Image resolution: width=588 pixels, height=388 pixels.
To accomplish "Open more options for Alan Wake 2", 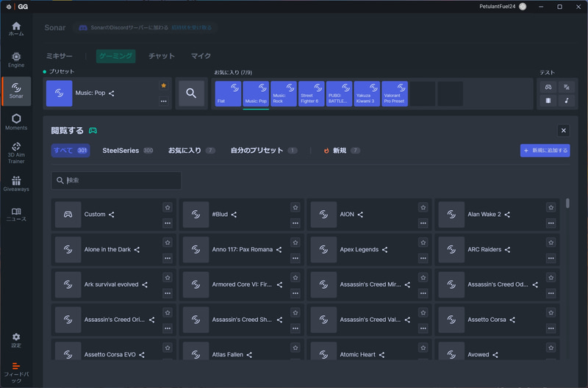I will pyautogui.click(x=551, y=223).
